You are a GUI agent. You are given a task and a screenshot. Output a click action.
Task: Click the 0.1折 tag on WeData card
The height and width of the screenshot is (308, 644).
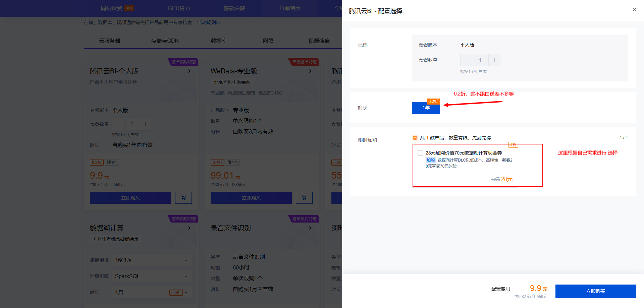217,163
